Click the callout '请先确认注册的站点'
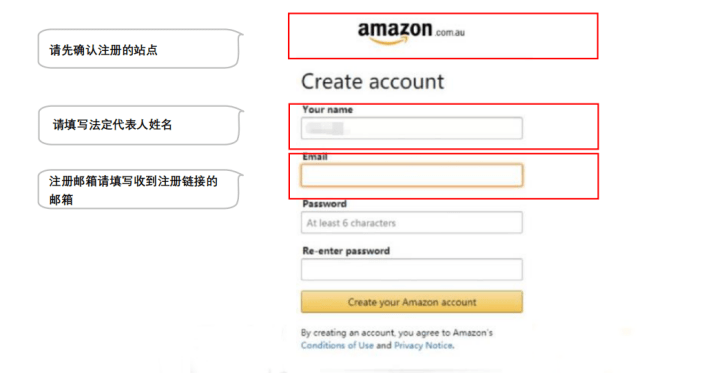This screenshot has height=373, width=706. [x=139, y=49]
